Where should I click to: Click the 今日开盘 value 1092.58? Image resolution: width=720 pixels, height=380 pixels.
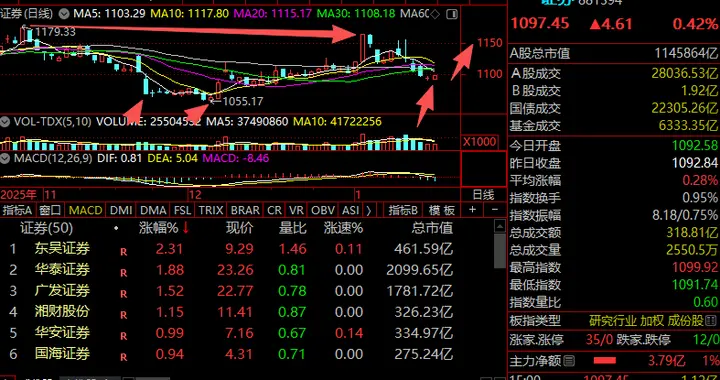(695, 146)
